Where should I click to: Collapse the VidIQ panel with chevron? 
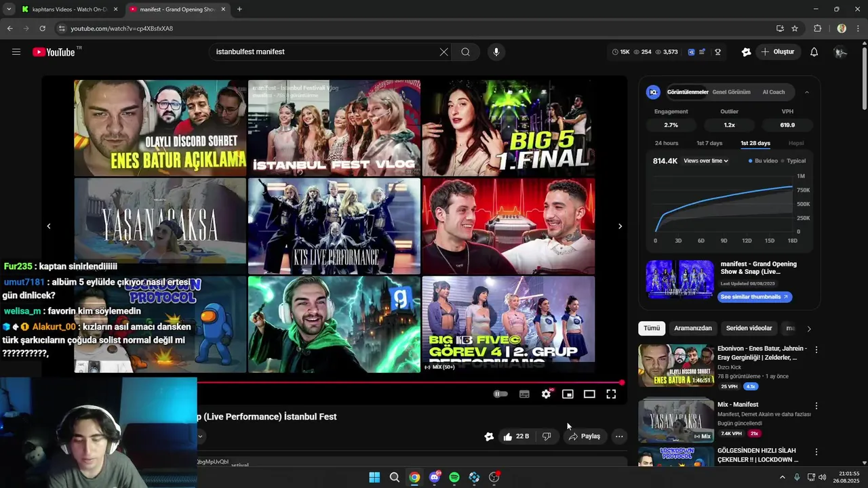(807, 92)
